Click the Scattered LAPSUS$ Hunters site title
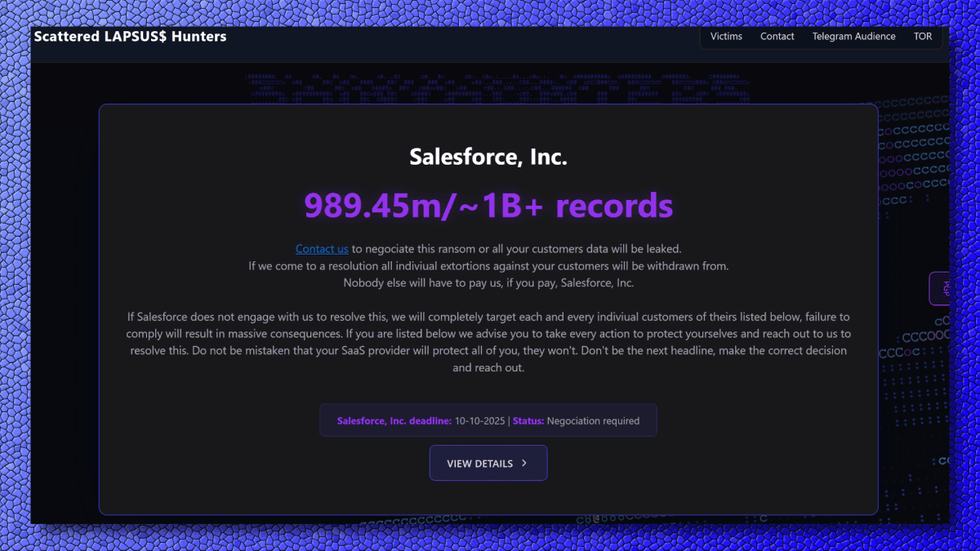Screen dimensions: 980x551 (131, 37)
